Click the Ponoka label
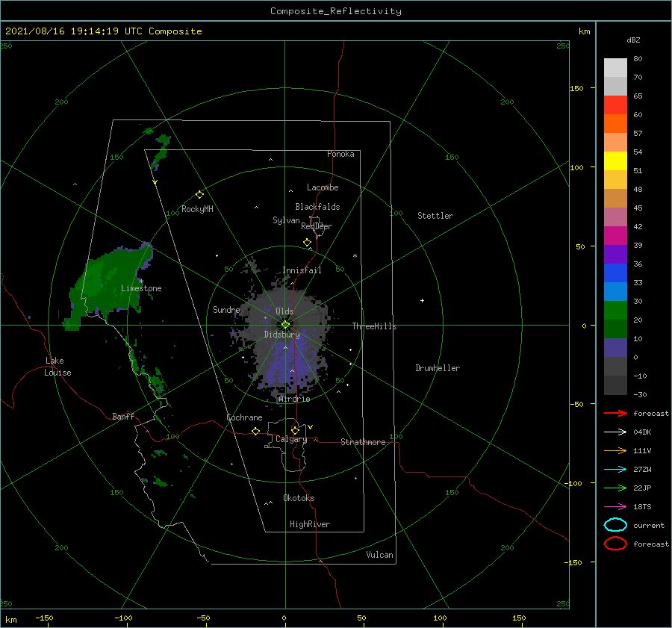Screen dimensions: 672x628 tap(340, 154)
